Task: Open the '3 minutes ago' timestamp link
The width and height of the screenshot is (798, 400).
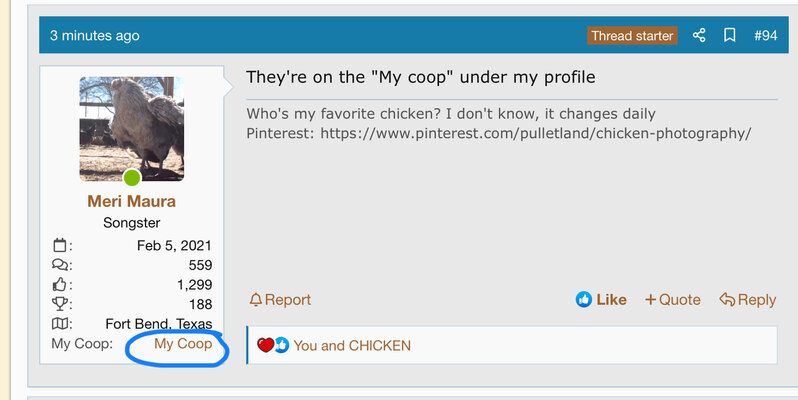Action: pyautogui.click(x=95, y=36)
